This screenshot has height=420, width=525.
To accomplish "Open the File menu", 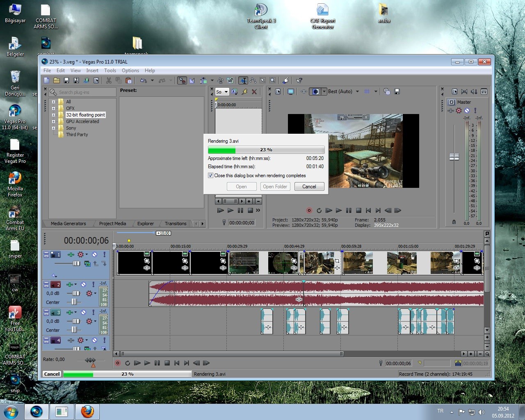I will tap(47, 71).
